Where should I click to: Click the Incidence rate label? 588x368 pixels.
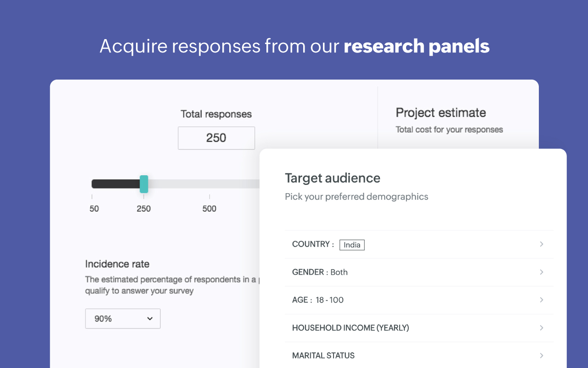point(117,264)
